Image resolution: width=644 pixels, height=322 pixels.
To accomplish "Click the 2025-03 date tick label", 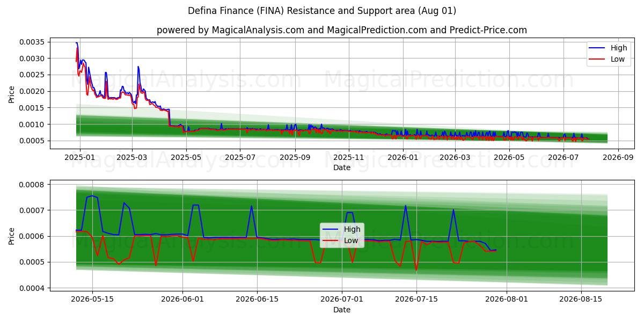I will [x=132, y=157].
